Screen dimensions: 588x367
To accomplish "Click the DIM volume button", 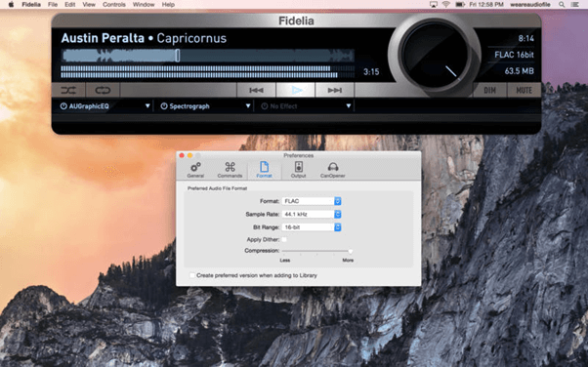I will pyautogui.click(x=489, y=91).
